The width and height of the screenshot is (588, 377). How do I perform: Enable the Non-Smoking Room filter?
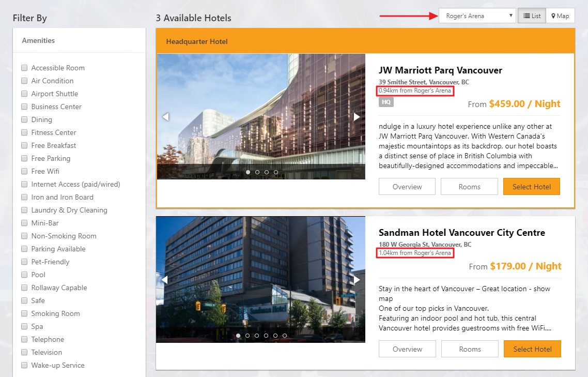coord(24,236)
